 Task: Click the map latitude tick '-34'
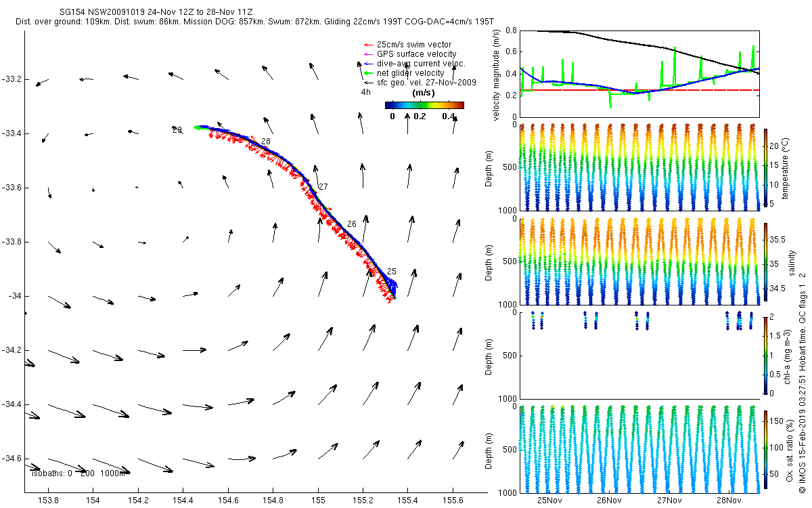(15, 296)
